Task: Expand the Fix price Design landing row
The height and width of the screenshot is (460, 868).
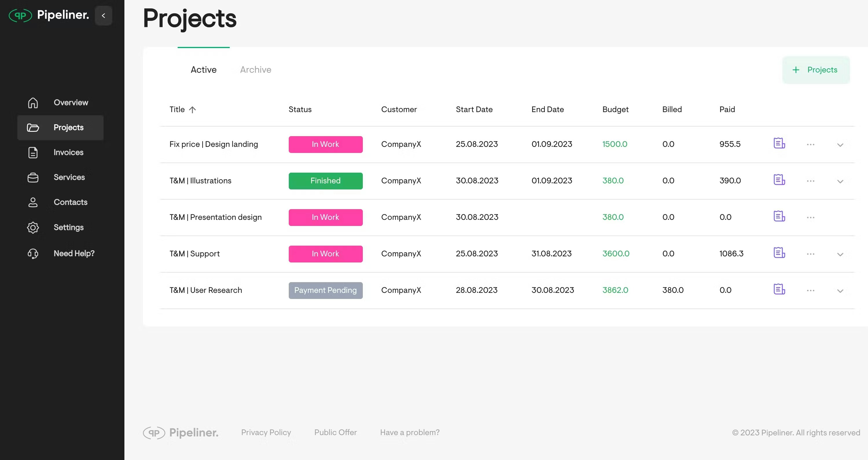Action: (x=840, y=145)
